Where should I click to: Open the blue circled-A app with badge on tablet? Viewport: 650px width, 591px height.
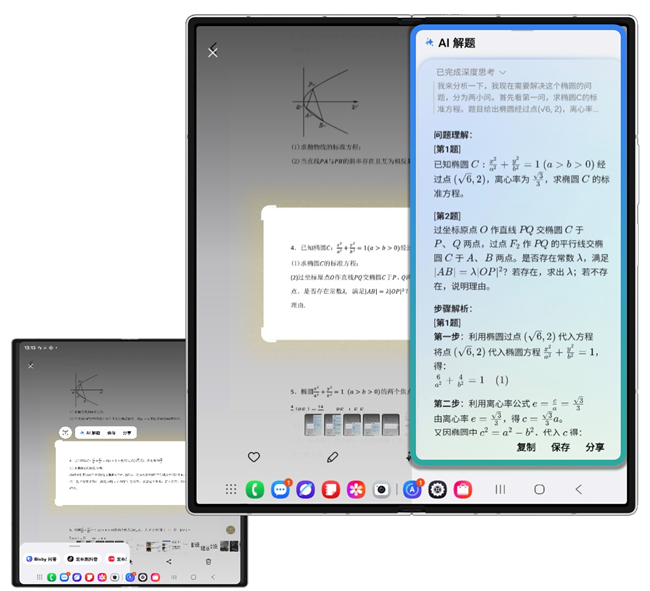click(x=412, y=489)
